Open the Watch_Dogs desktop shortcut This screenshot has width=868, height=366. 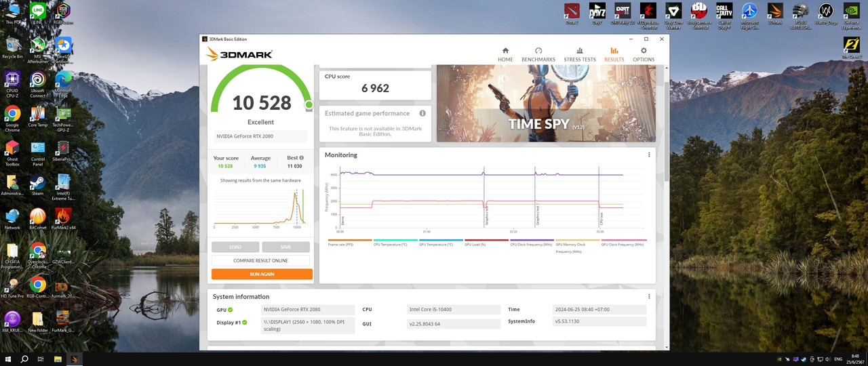coord(825,14)
